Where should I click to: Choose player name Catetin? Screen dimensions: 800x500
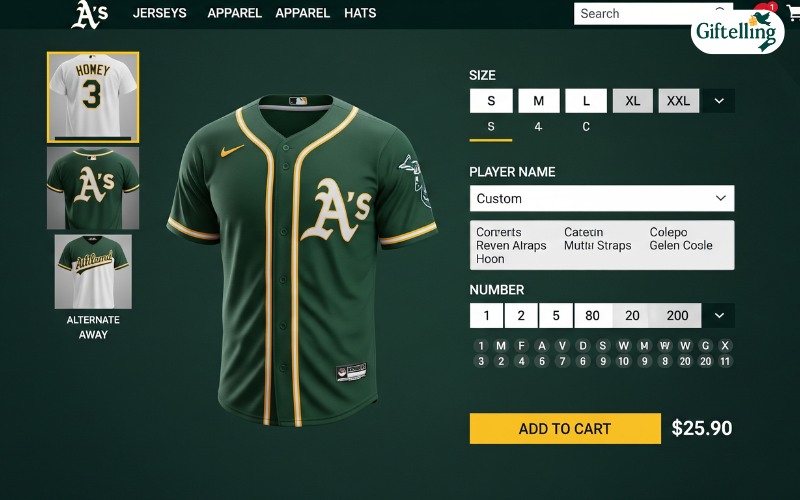(x=584, y=232)
